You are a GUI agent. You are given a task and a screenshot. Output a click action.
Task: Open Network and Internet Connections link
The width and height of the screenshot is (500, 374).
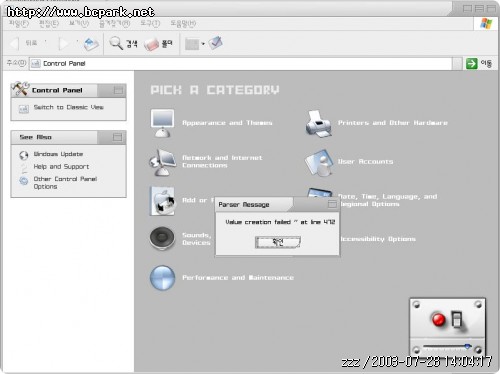222,161
